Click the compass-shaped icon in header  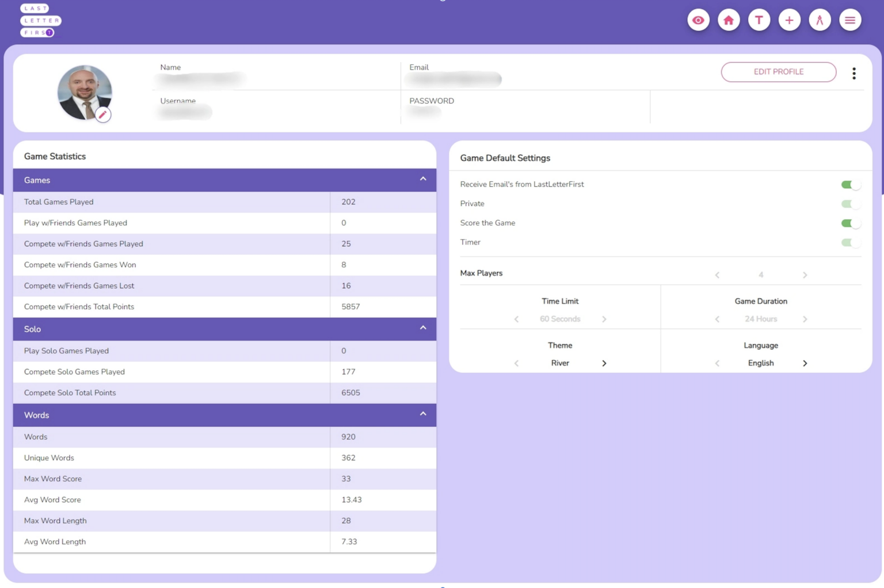(820, 20)
